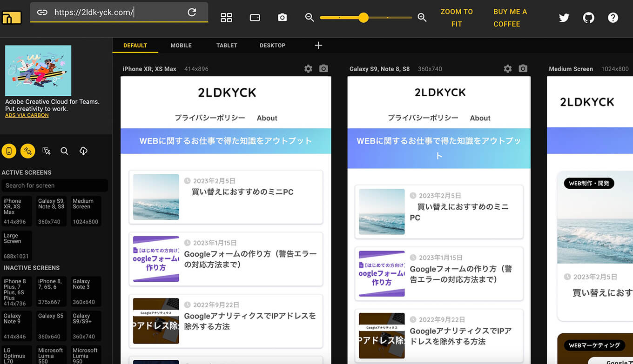The height and width of the screenshot is (364, 633).
Task: Toggle the click sync cursor icon
Action: (x=27, y=151)
